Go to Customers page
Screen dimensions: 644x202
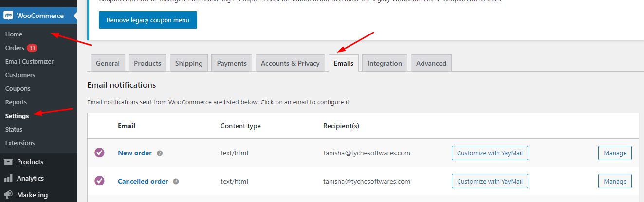coord(20,75)
